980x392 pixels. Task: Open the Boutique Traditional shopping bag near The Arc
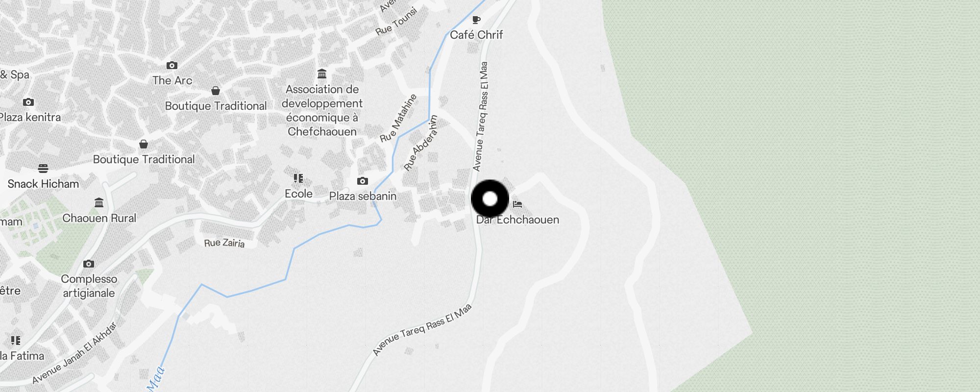(216, 91)
